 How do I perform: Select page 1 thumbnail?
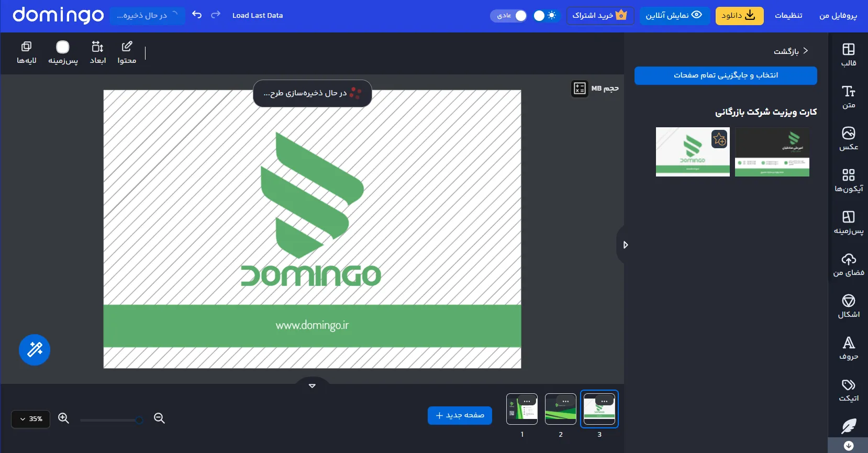[x=522, y=409]
